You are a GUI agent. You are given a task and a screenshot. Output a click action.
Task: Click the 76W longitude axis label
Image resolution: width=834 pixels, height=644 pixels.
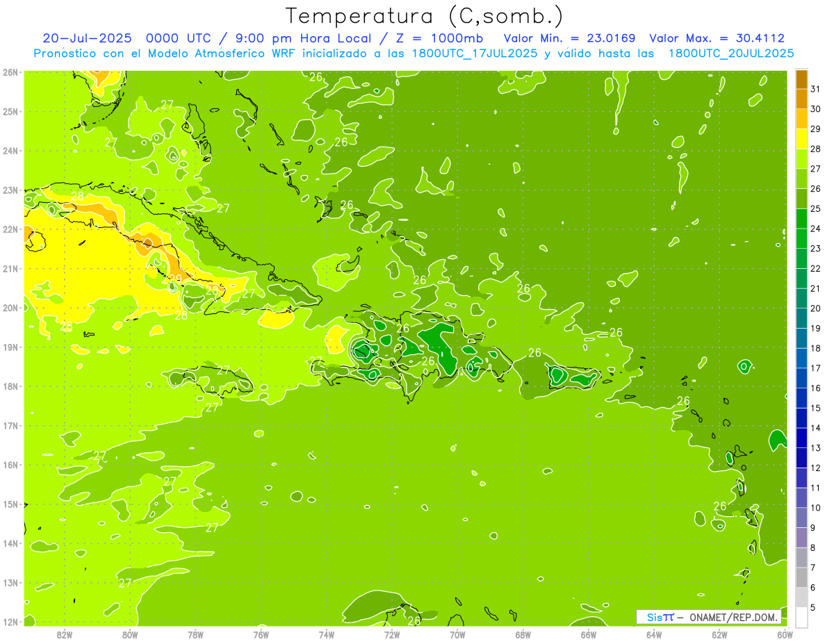[261, 634]
